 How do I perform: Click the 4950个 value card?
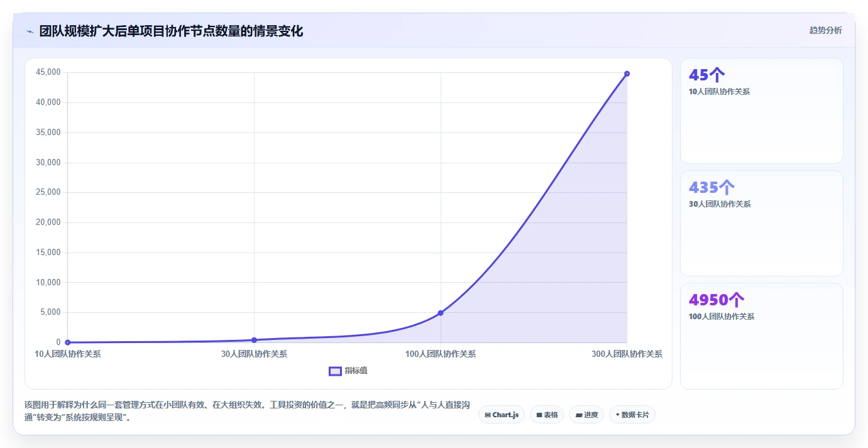762,336
